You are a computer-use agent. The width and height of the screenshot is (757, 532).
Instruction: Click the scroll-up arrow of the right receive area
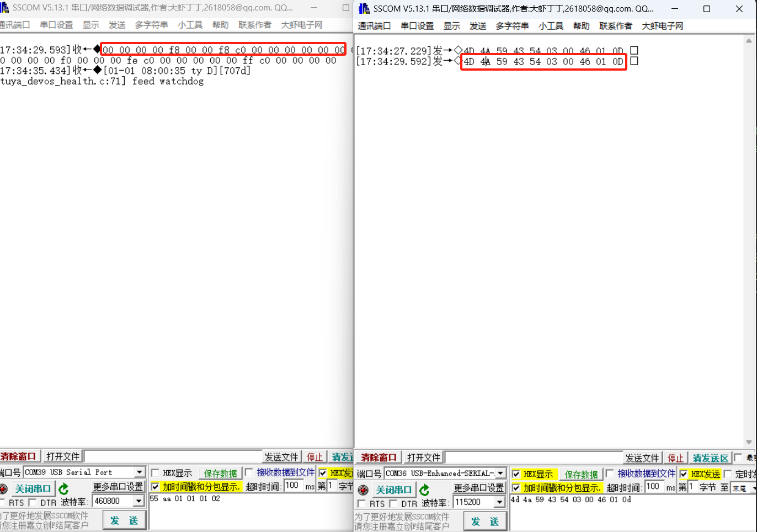[x=749, y=41]
